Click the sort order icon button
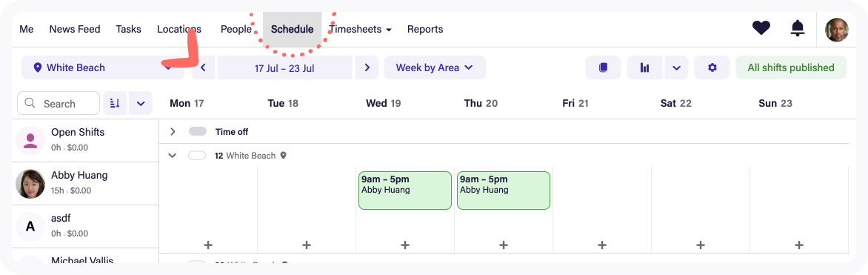 pos(115,103)
